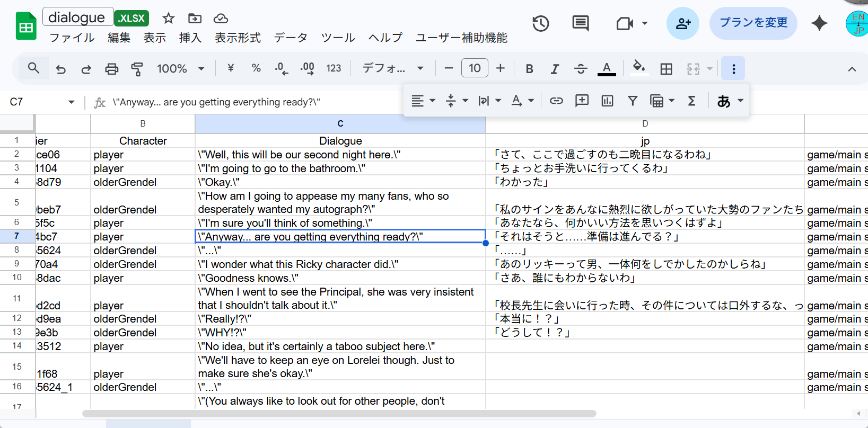Open the borders grid icon
The width and height of the screenshot is (868, 428).
pos(666,69)
